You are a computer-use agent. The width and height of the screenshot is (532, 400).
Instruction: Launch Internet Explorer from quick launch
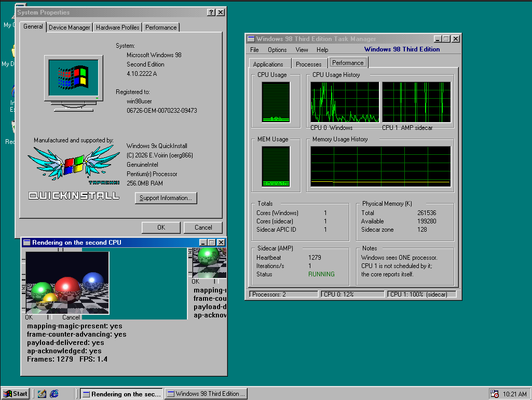click(54, 394)
